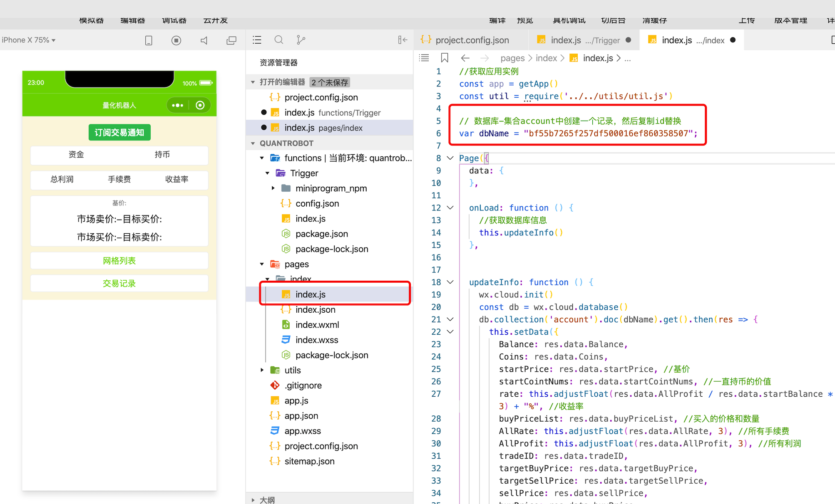The width and height of the screenshot is (835, 504).
Task: Open index.wxss file
Action: coord(330,340)
